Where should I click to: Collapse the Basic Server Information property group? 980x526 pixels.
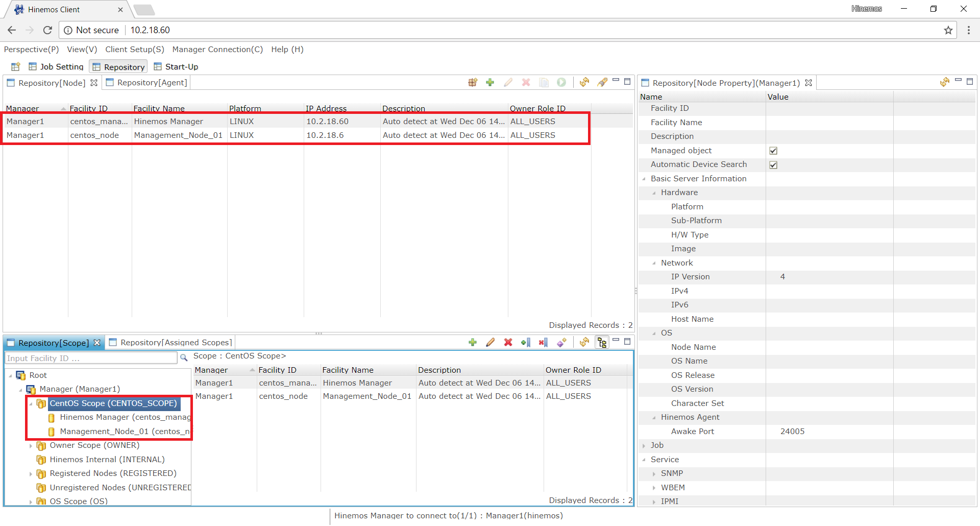[x=644, y=179]
